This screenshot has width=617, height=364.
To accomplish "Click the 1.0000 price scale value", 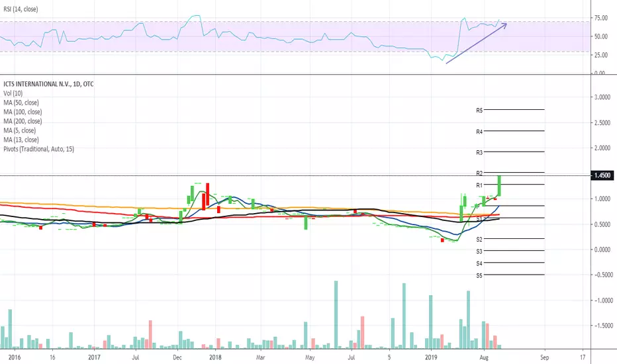I will pyautogui.click(x=602, y=199).
